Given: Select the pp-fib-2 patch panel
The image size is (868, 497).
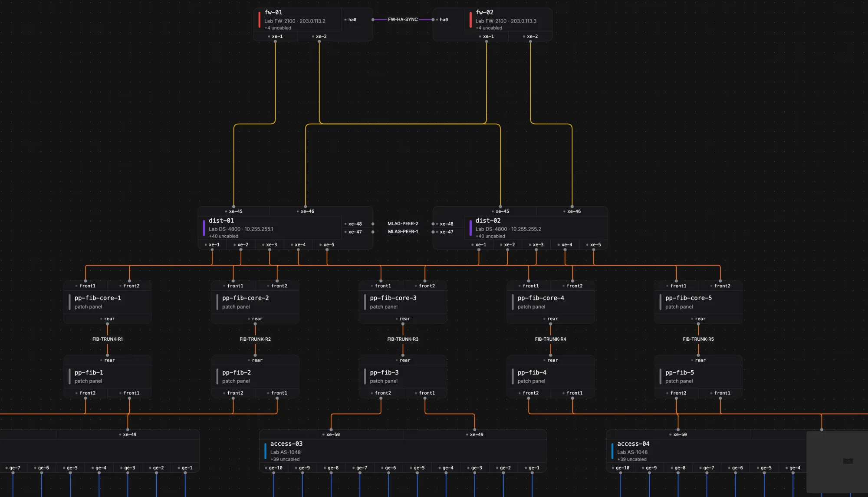Looking at the screenshot, I should coord(255,376).
